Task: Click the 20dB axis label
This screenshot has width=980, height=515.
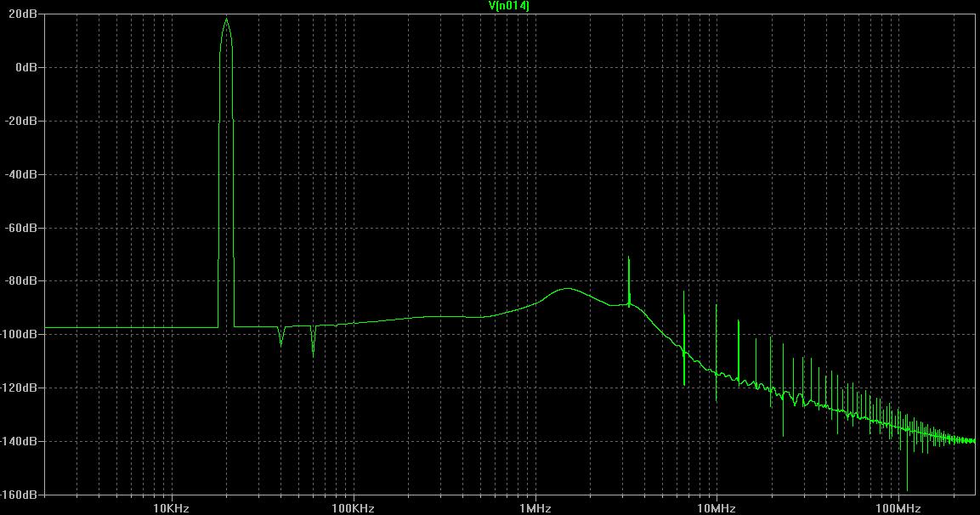Action: (22, 13)
